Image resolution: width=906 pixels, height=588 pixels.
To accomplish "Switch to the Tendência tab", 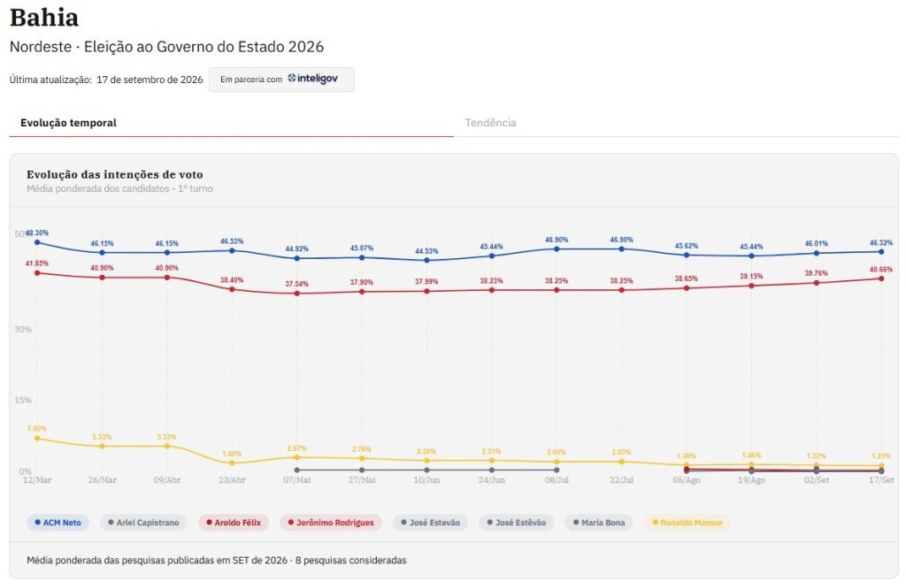I will (x=490, y=122).
